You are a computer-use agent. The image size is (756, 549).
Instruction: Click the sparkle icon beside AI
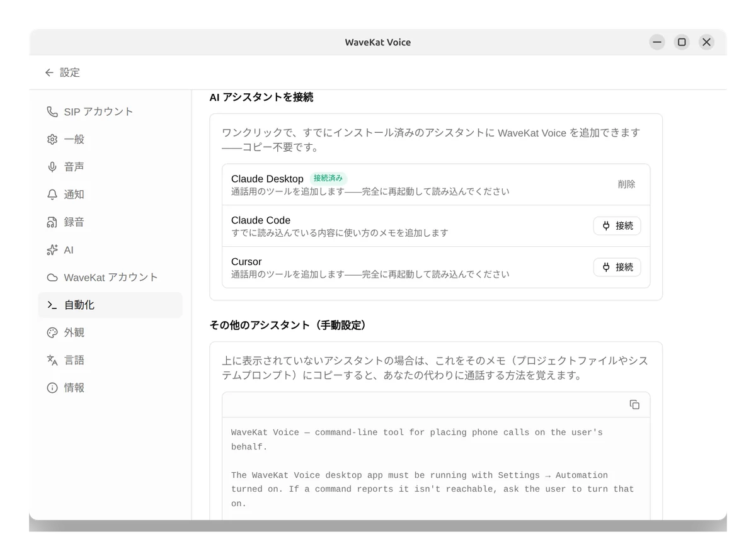[x=52, y=250]
